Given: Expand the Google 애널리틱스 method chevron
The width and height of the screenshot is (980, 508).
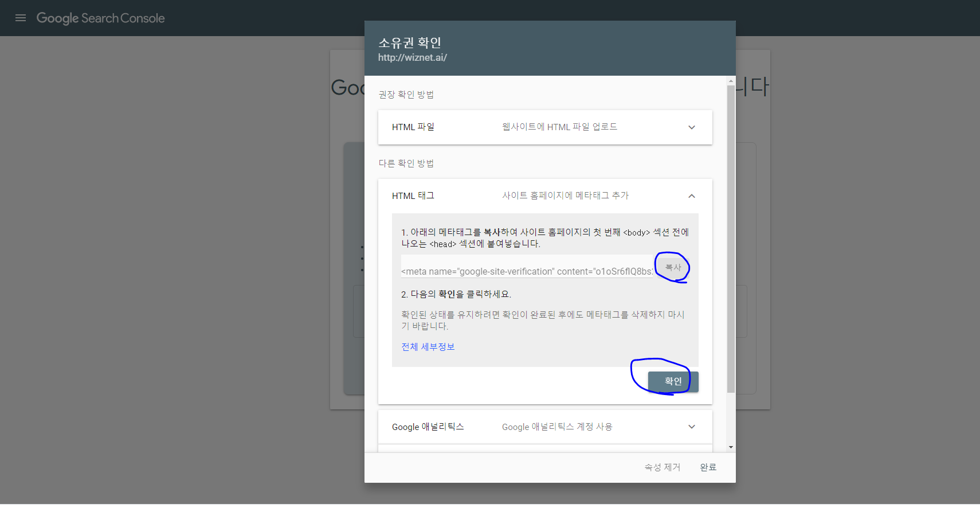Looking at the screenshot, I should pyautogui.click(x=692, y=427).
